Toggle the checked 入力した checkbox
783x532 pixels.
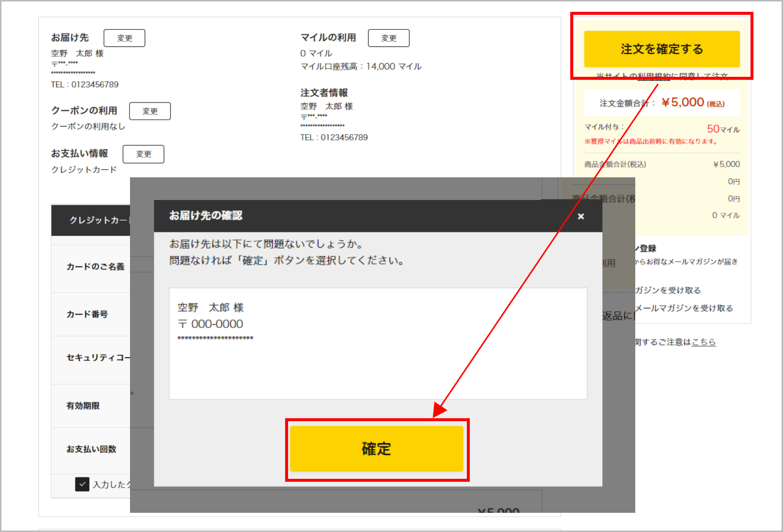click(82, 484)
